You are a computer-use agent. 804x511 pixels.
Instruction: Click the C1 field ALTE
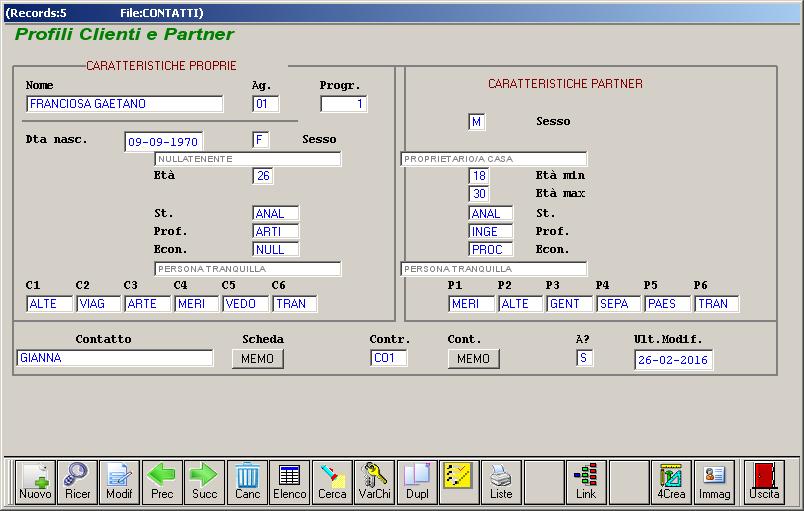tap(49, 304)
